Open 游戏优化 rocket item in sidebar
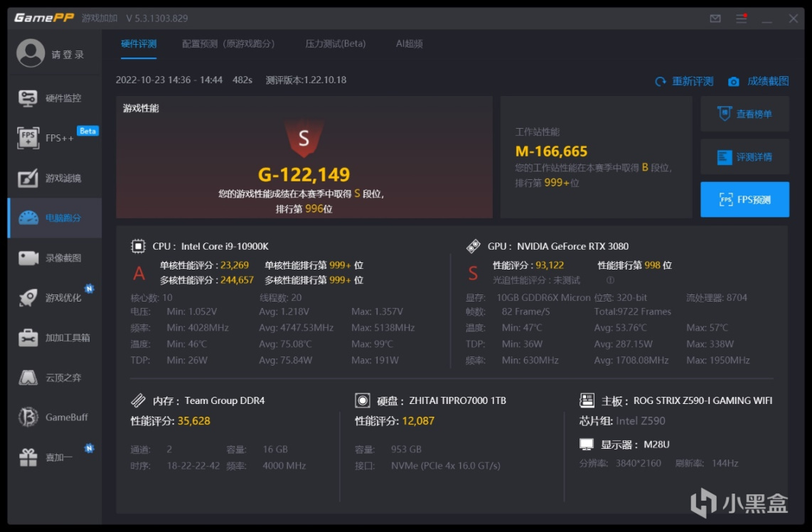812x532 pixels. coord(55,297)
